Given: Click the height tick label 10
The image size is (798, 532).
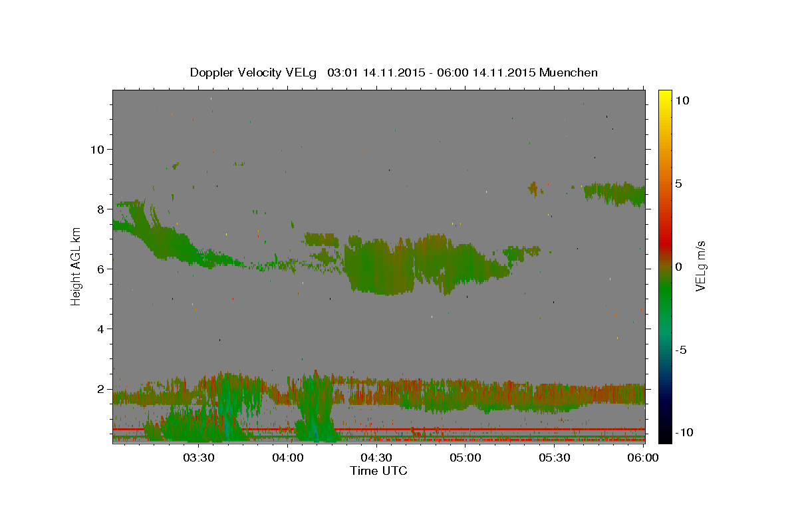Looking at the screenshot, I should (97, 149).
